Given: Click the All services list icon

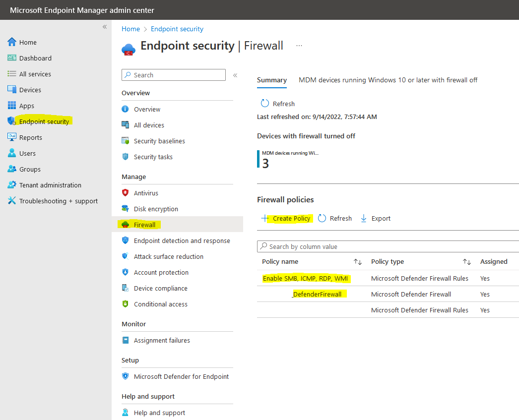Looking at the screenshot, I should pyautogui.click(x=12, y=74).
